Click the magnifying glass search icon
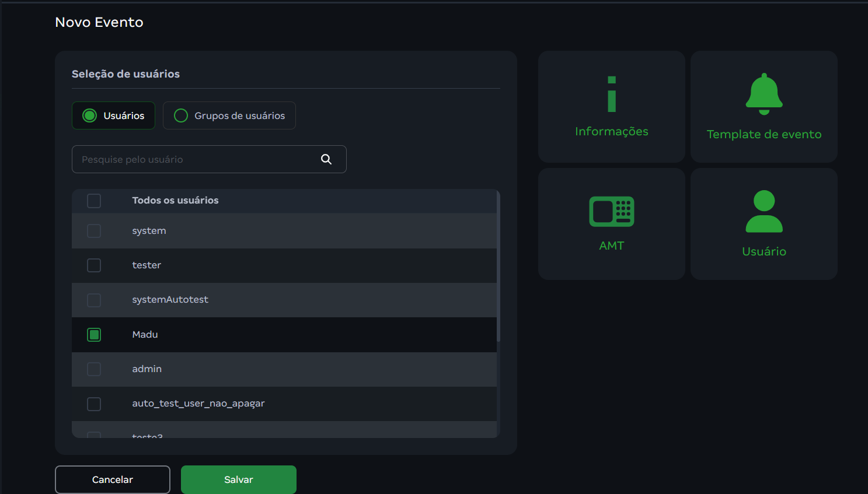868x494 pixels. coord(326,159)
